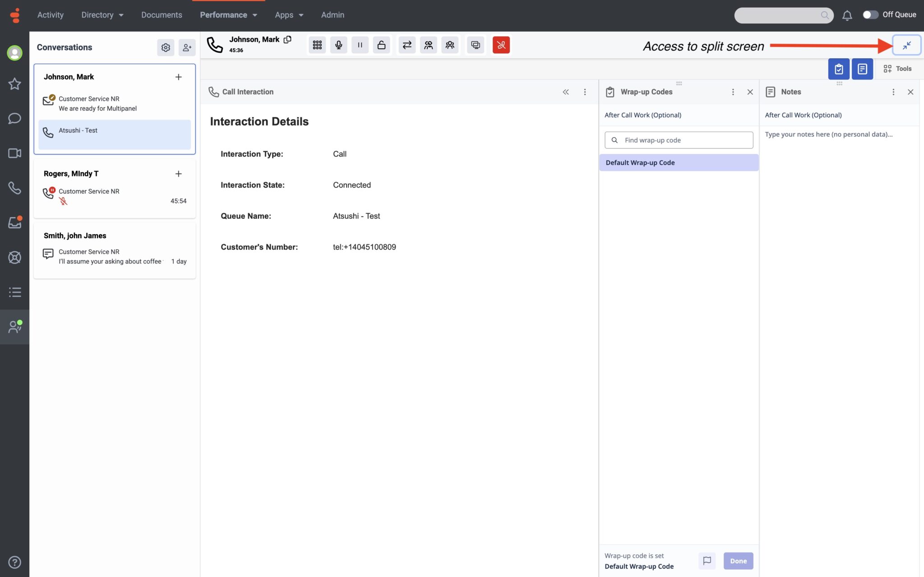Open the Admin menu item
This screenshot has height=577, width=924.
(333, 14)
